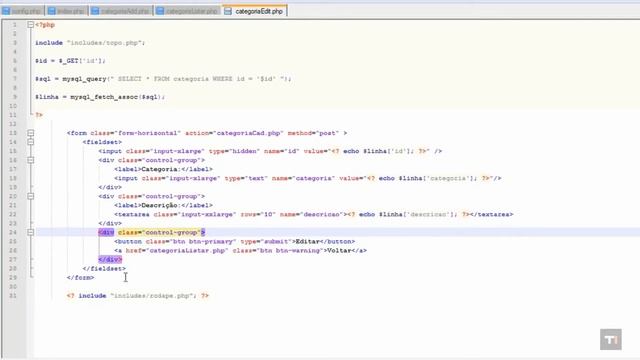The image size is (640, 360).
Task: Collapse the control-group div at line 16
Action: click(31, 160)
